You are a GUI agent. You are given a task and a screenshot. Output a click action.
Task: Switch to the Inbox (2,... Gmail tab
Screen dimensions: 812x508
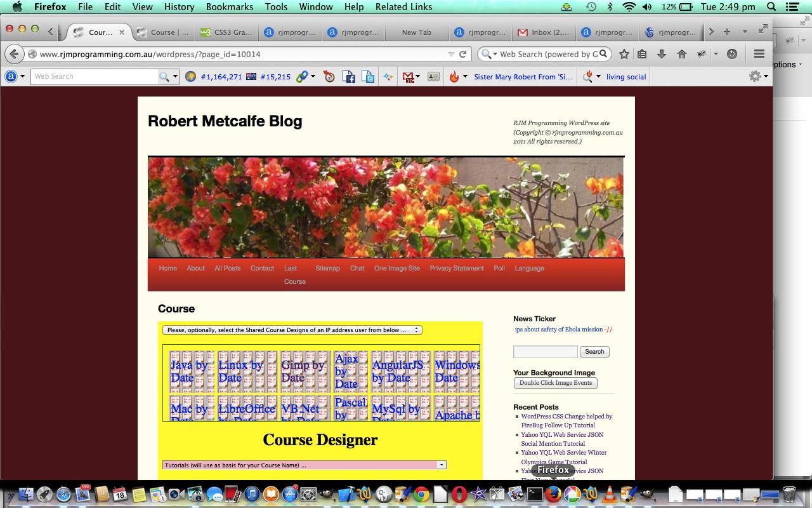tap(543, 32)
